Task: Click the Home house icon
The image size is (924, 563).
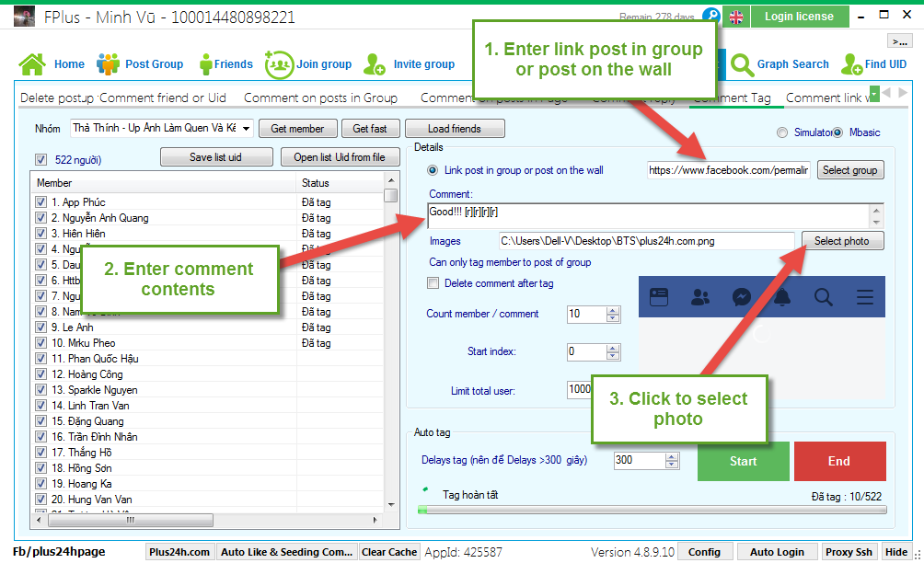Action: (32, 63)
